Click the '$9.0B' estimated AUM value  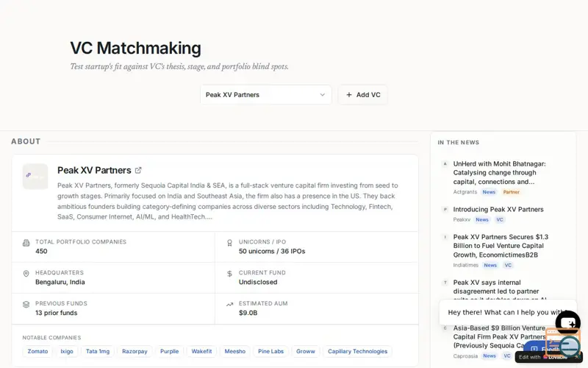tap(248, 313)
